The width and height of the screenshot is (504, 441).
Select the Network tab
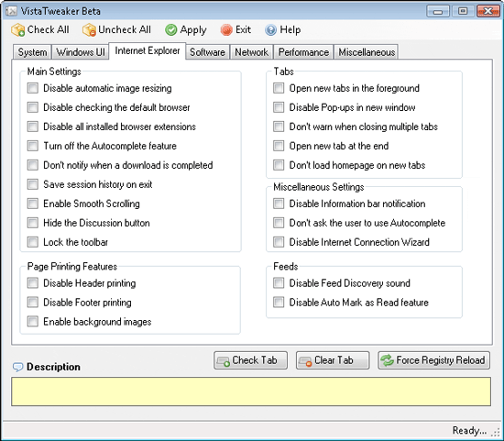[251, 52]
